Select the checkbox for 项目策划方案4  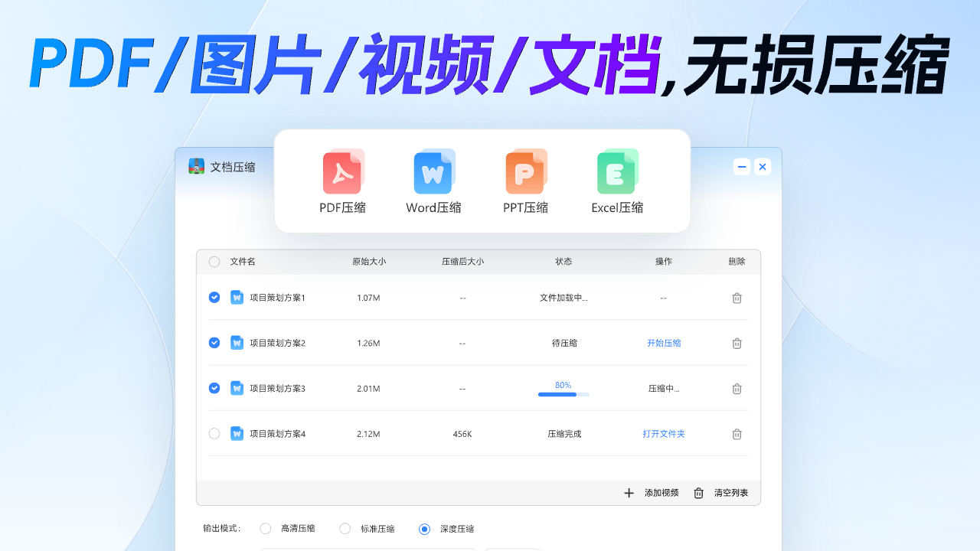coord(214,433)
